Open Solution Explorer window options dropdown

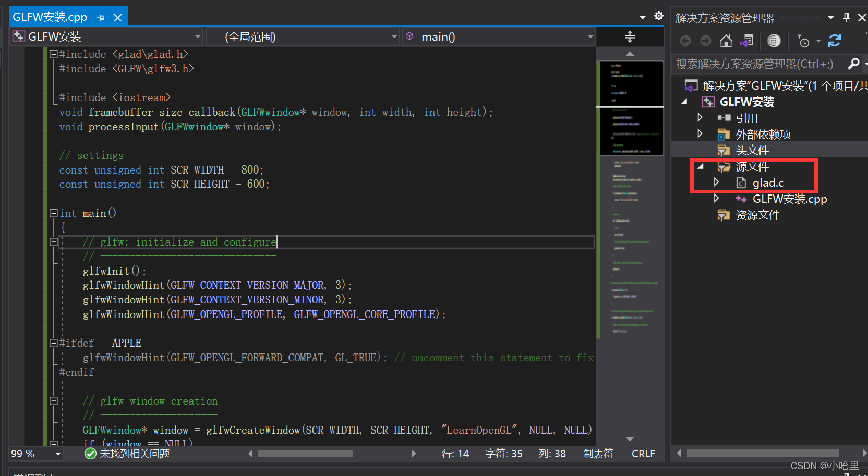831,18
